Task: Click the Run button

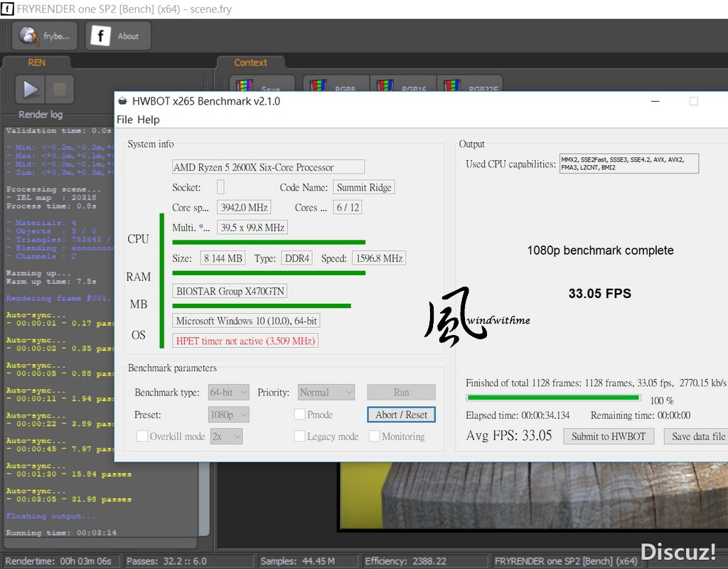Action: pos(402,393)
